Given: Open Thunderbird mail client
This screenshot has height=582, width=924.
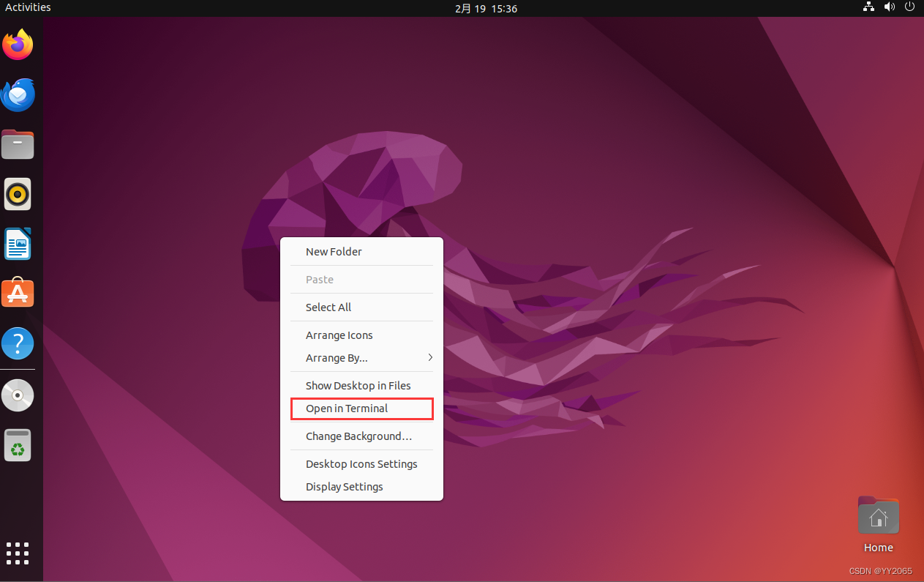Looking at the screenshot, I should click(18, 95).
